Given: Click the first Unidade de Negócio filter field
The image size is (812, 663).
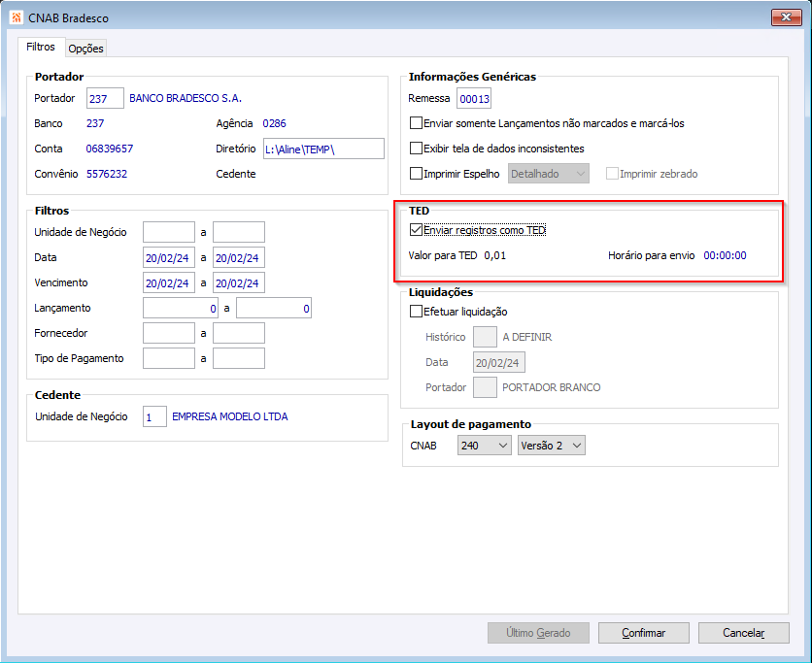Looking at the screenshot, I should [169, 232].
